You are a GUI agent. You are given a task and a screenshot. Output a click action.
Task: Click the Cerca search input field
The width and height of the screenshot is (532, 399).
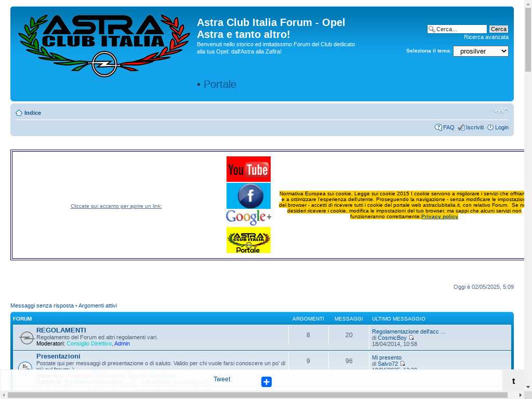click(x=457, y=29)
